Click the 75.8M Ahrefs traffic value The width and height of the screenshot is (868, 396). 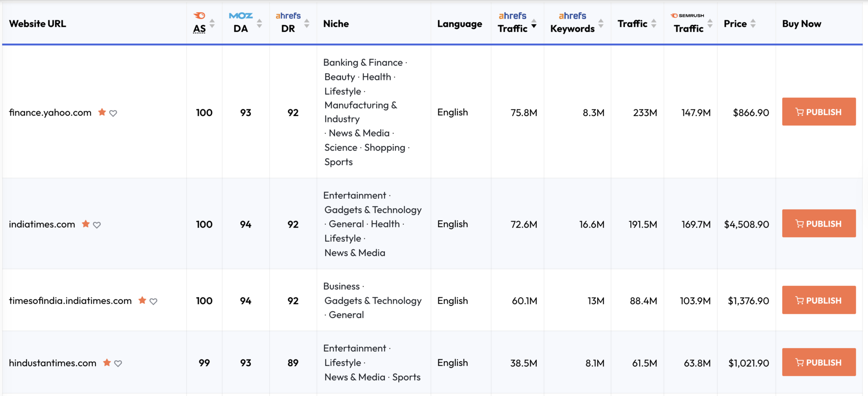pyautogui.click(x=524, y=112)
